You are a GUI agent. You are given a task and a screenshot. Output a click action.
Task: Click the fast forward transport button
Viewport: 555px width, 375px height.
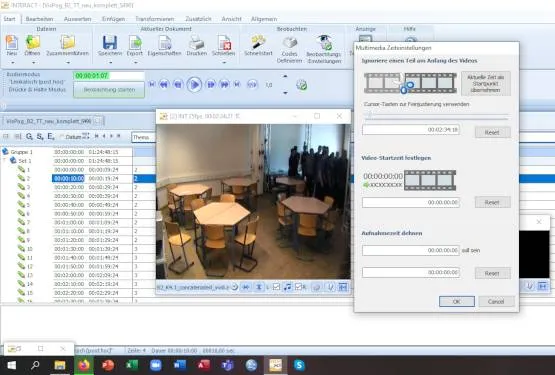[x=224, y=84]
